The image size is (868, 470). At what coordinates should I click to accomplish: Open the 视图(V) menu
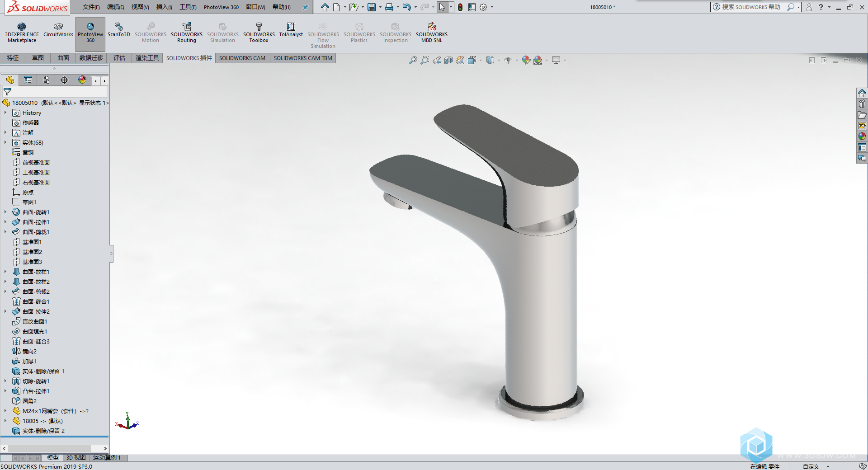[x=140, y=7]
